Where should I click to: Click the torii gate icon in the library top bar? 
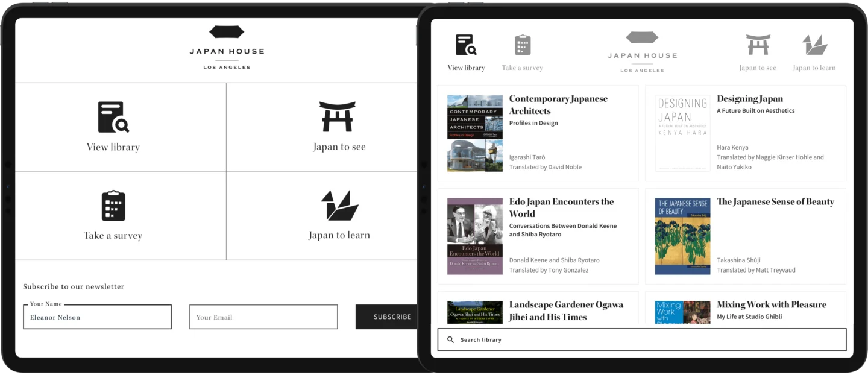758,45
